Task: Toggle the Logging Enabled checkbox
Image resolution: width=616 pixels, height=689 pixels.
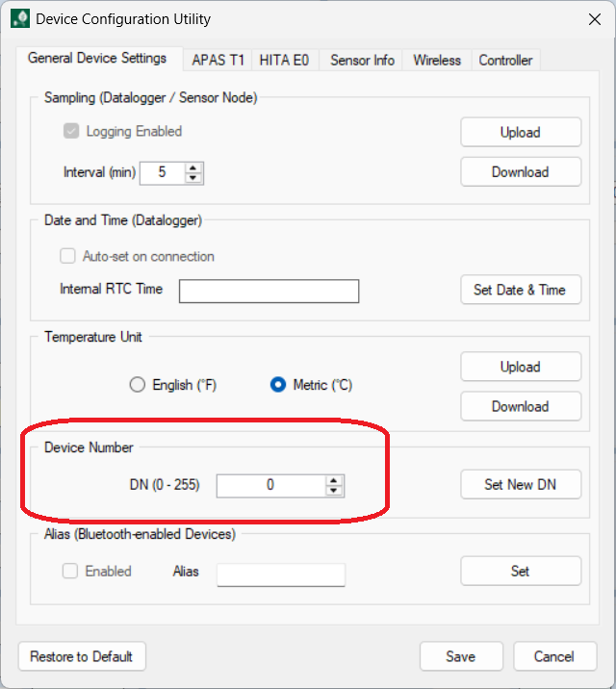Action: click(x=71, y=131)
